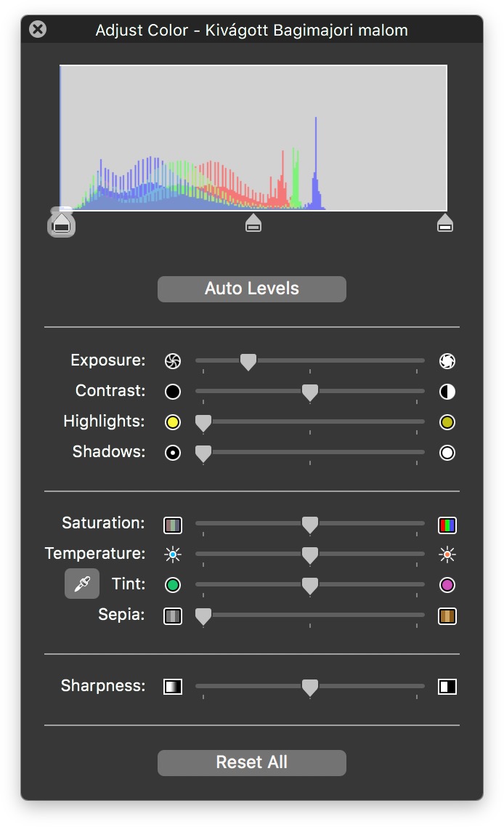The image size is (504, 827).
Task: Click the Exposure slider handle
Action: coord(248,362)
